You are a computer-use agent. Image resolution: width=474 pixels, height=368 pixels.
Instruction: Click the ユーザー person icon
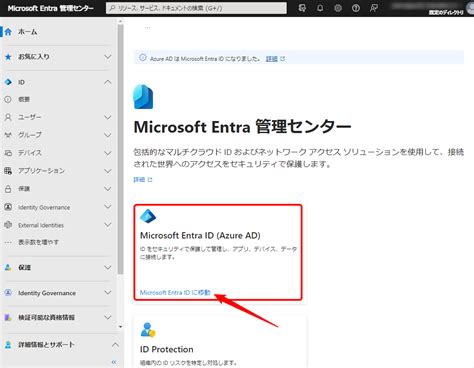(8, 117)
